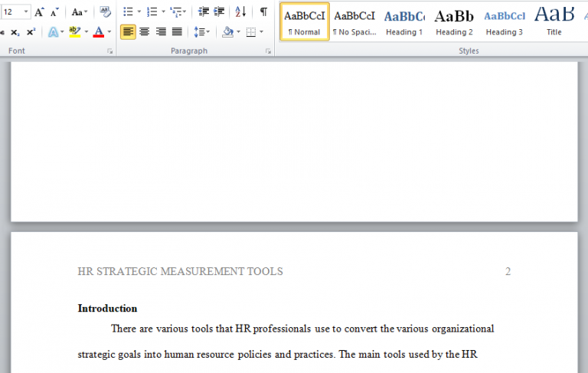
Task: Open the font size dropdown
Action: [26, 12]
